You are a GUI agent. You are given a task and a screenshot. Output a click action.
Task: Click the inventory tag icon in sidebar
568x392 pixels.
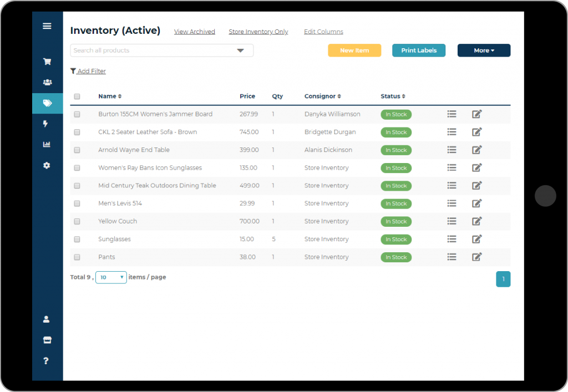(47, 103)
